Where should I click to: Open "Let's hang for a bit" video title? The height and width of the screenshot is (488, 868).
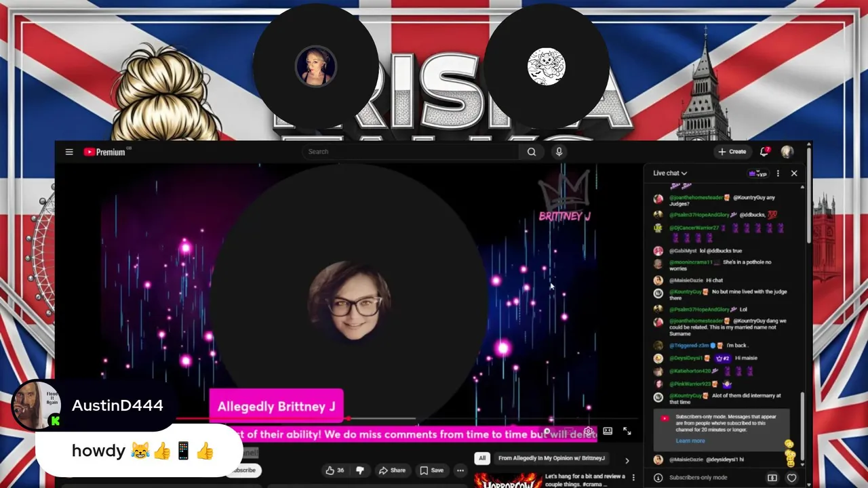pyautogui.click(x=585, y=480)
